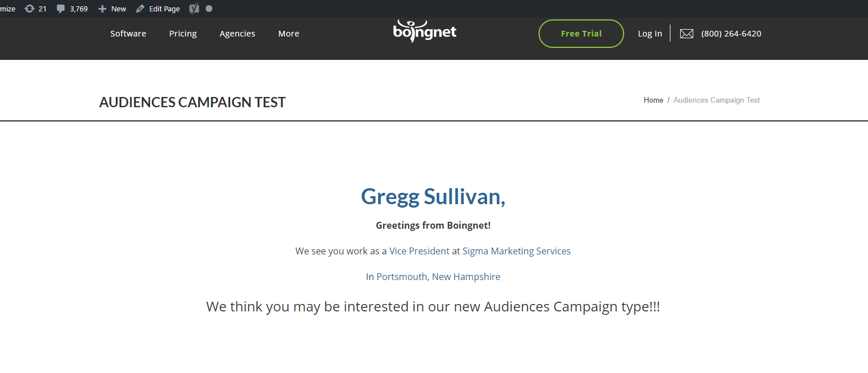Viewport: 868px width, 373px height.
Task: Click the phone number (800) 264-6420
Action: pos(731,34)
